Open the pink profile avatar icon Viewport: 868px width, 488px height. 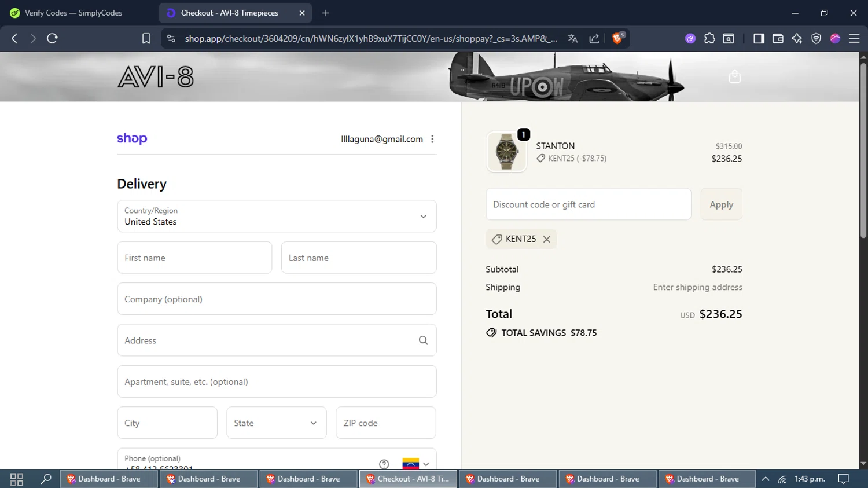[835, 38]
